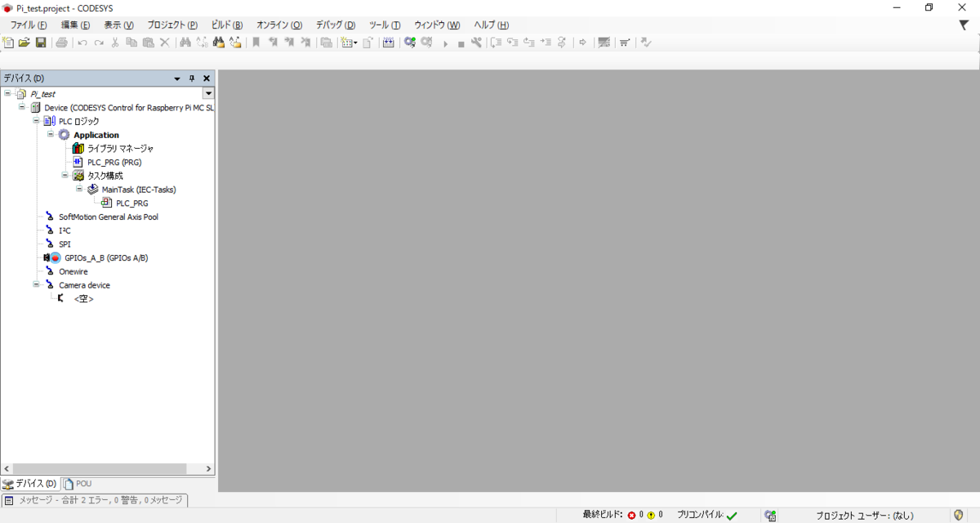Image resolution: width=980 pixels, height=523 pixels.
Task: Click the shopping cart package icon
Action: tap(625, 42)
